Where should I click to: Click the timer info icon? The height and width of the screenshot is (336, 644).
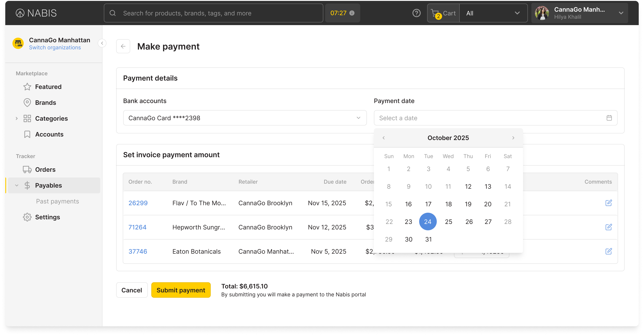click(352, 13)
